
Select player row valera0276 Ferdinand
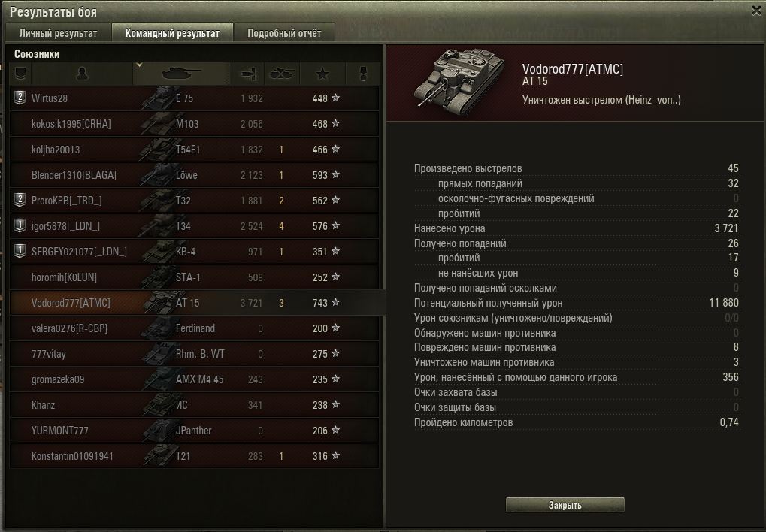coord(195,328)
